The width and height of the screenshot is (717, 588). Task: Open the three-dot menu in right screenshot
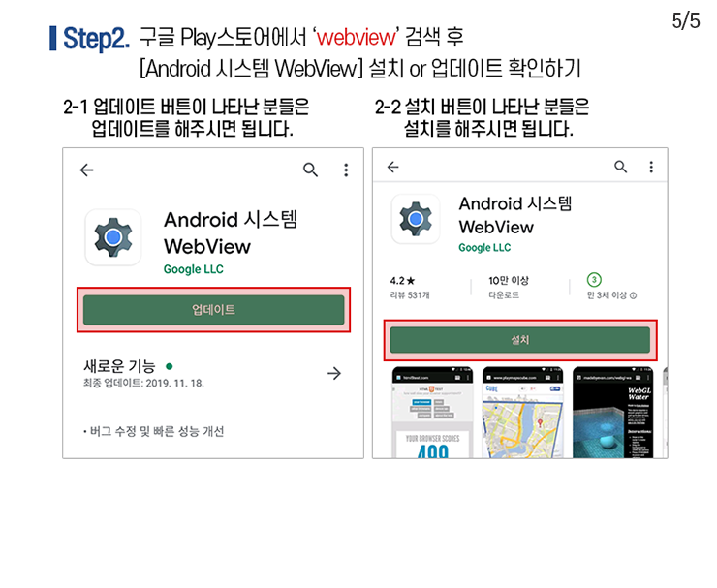[651, 167]
